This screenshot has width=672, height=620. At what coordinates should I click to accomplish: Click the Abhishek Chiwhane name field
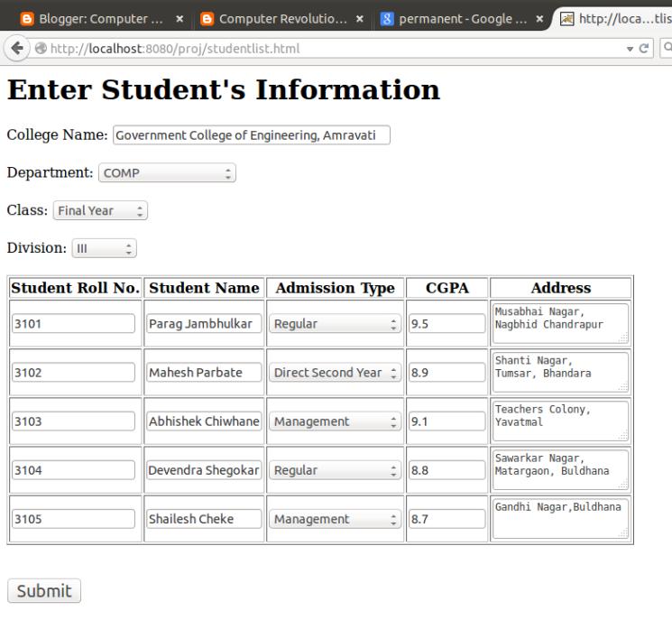click(204, 421)
